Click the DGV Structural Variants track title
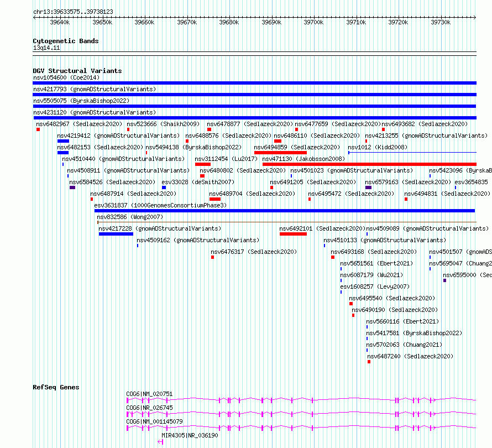This screenshot has height=448, width=492. (x=77, y=71)
